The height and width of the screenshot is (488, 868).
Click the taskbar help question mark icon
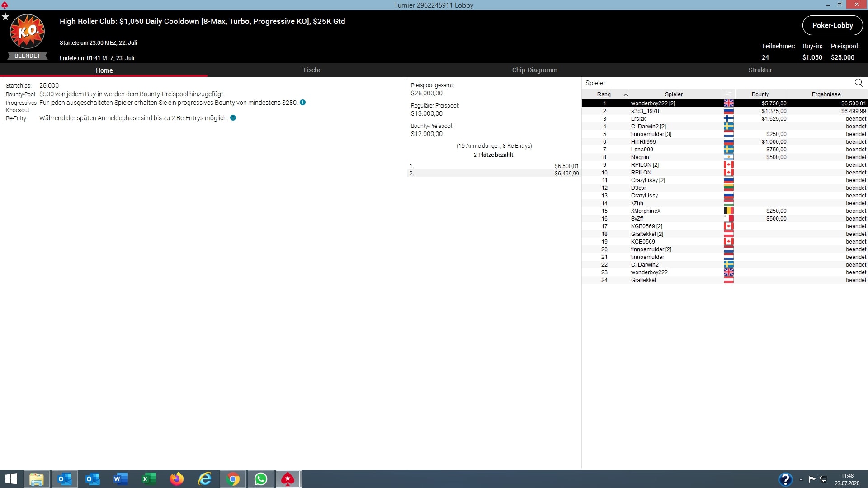point(785,479)
